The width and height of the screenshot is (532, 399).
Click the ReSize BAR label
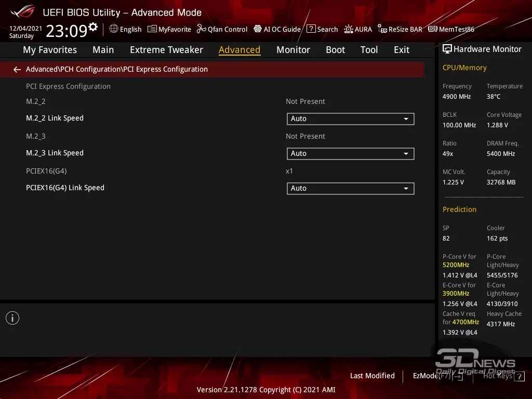pyautogui.click(x=405, y=29)
